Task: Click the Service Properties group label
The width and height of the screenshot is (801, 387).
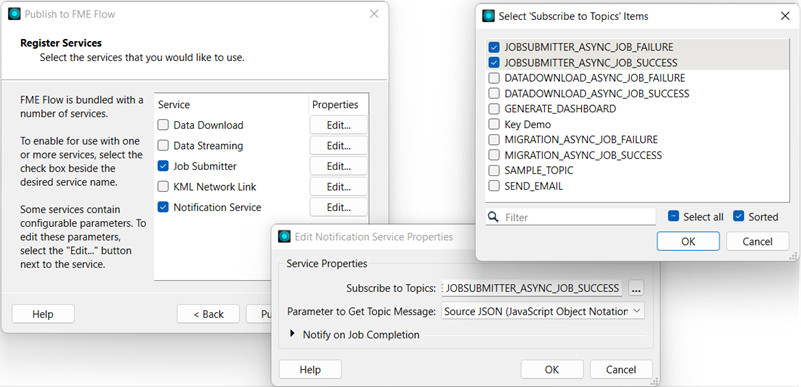Action: click(326, 264)
